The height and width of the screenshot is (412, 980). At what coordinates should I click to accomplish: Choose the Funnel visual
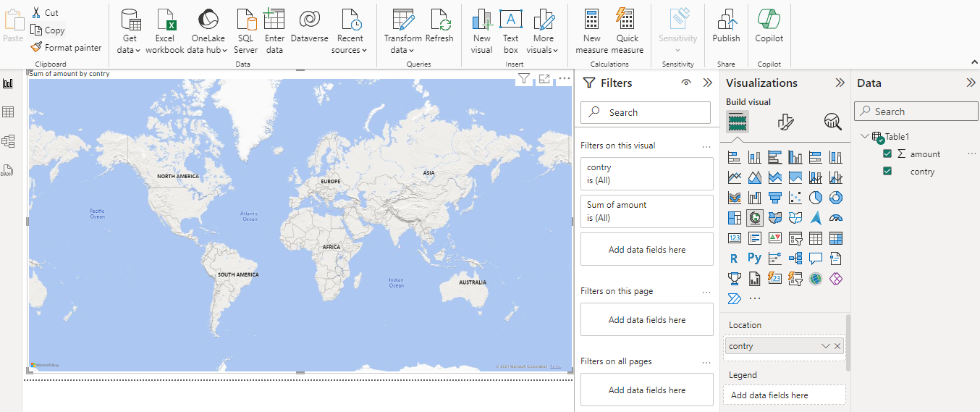pyautogui.click(x=775, y=198)
